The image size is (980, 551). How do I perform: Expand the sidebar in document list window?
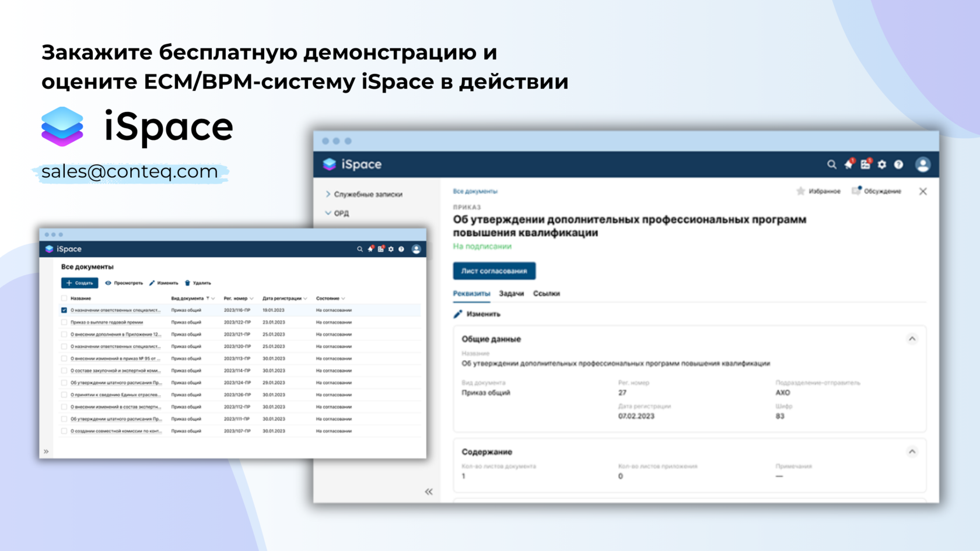tap(46, 451)
